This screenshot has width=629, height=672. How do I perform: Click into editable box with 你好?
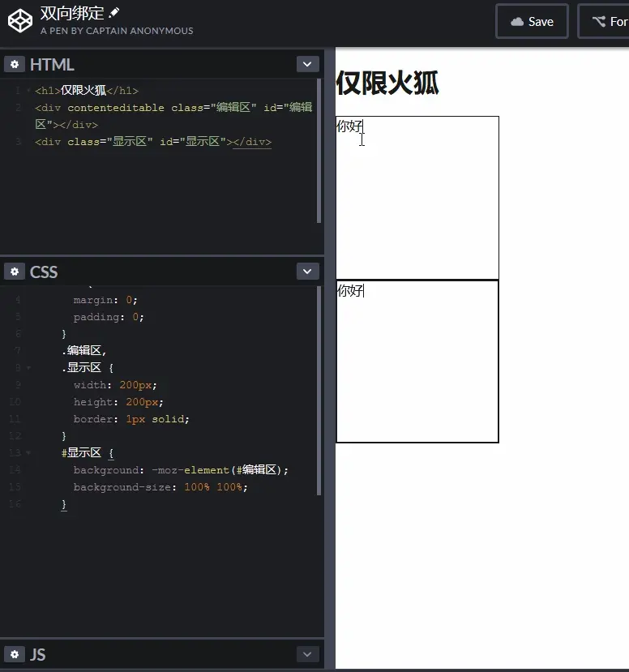tap(417, 198)
